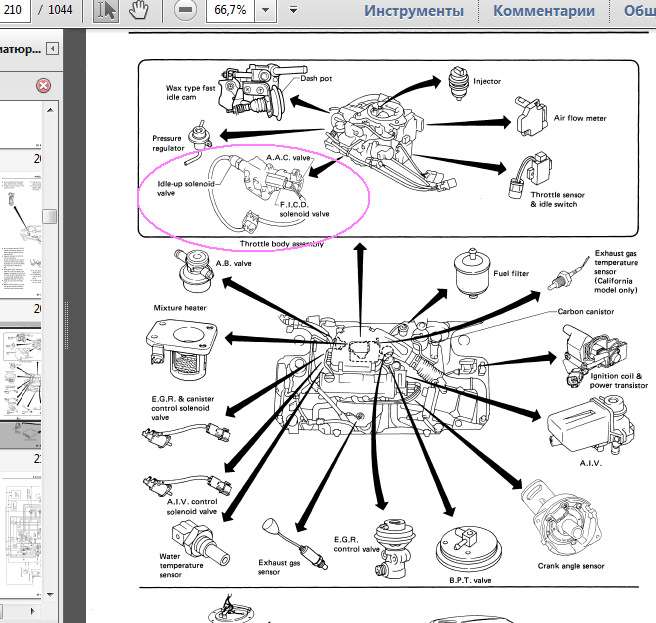Click the 'Exhaust gas temperature sensor' label

point(616,272)
